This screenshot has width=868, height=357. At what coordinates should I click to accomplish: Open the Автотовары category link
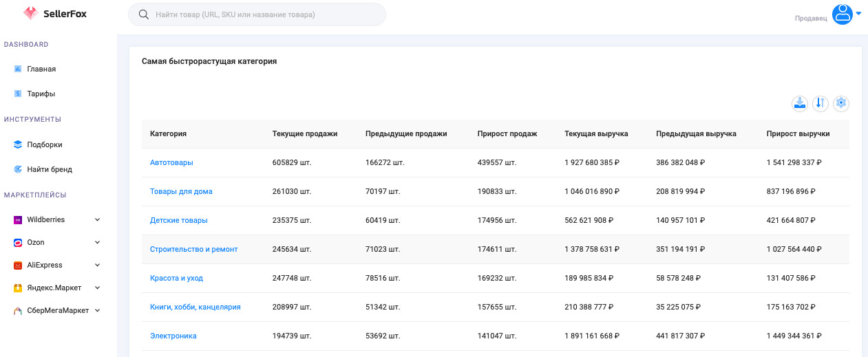click(x=171, y=162)
